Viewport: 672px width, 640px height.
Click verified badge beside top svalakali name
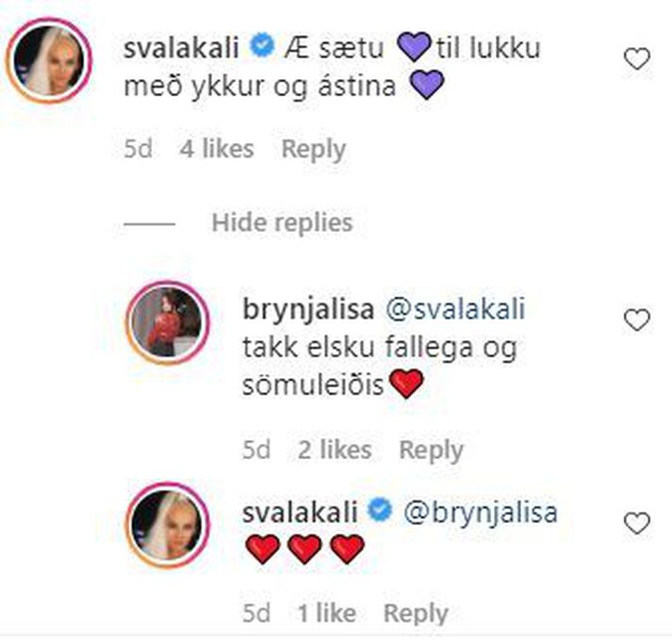262,44
